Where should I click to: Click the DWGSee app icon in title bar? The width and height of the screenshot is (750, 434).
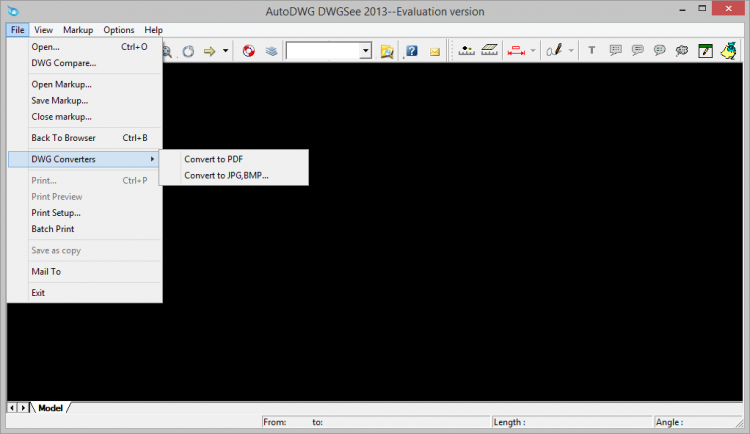click(x=13, y=11)
